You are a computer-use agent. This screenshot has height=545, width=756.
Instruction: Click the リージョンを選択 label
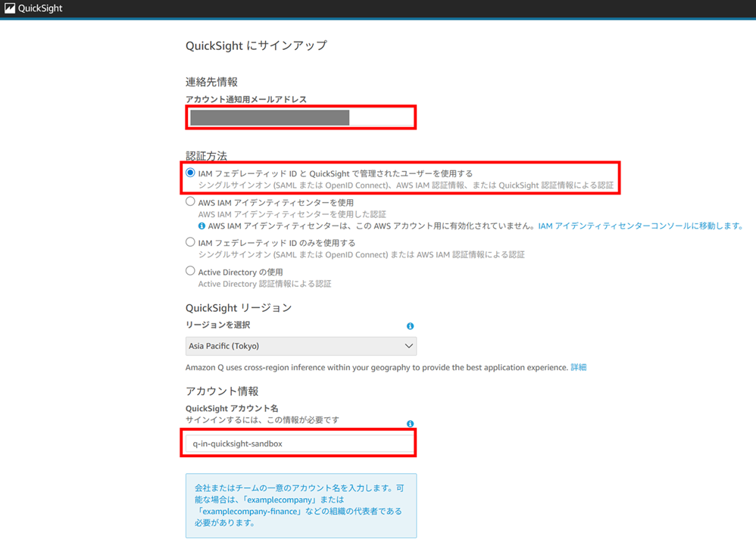(218, 325)
